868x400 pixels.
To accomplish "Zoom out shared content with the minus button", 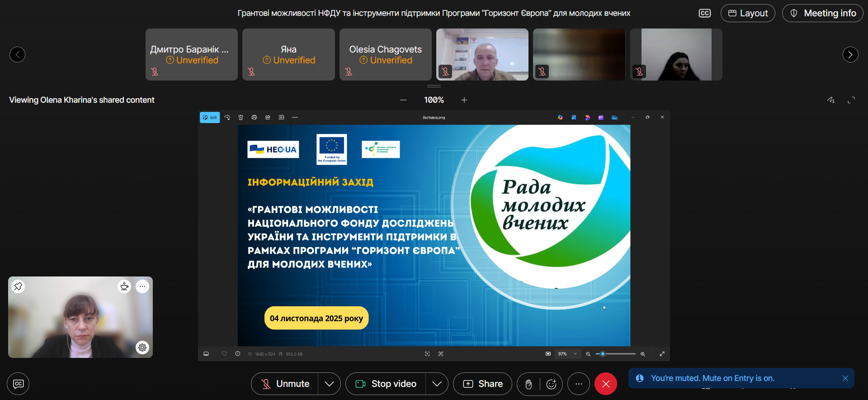I will pos(403,100).
